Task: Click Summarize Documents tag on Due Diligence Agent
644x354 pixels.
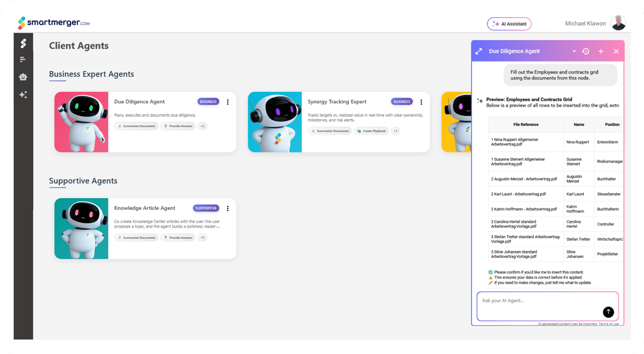Action: coord(137,126)
